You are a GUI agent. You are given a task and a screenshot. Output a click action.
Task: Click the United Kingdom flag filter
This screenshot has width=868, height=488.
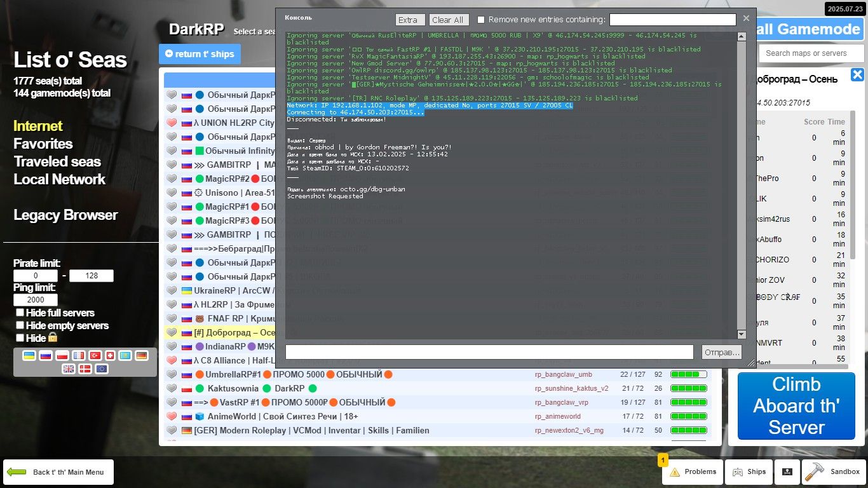tap(68, 369)
